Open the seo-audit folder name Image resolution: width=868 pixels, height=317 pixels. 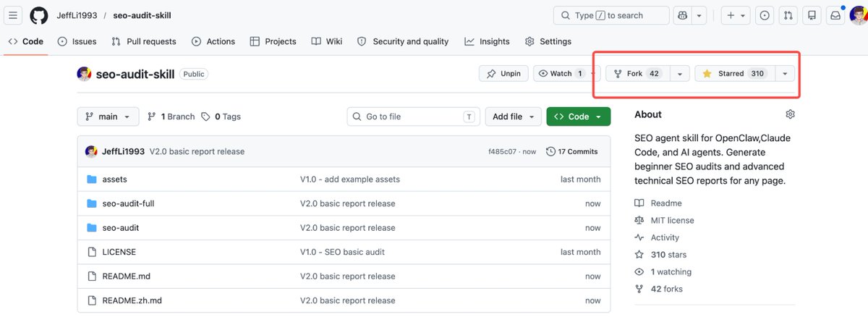121,228
